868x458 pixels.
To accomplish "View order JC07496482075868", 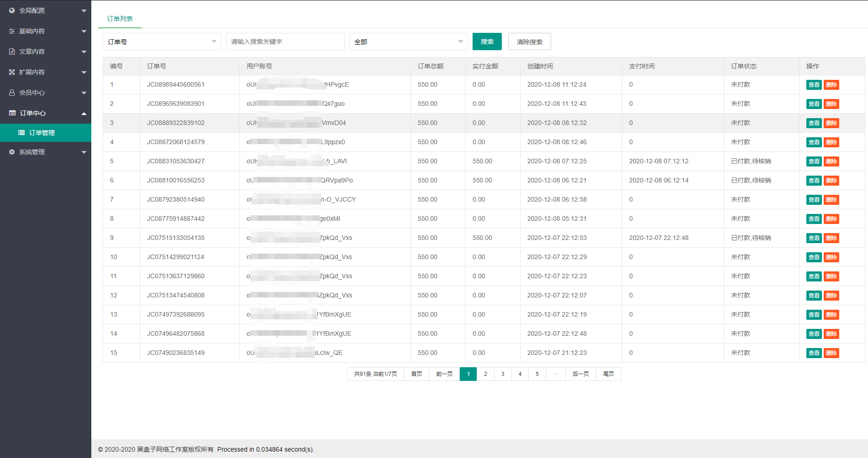I will coord(814,334).
